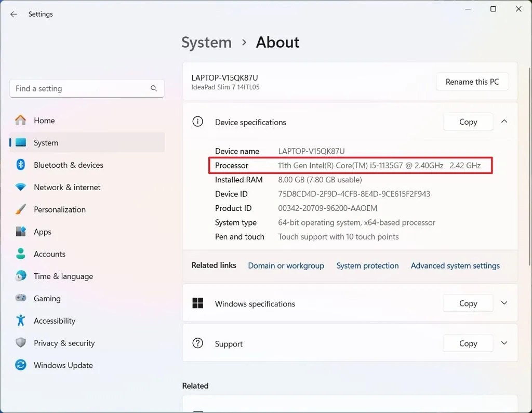Open Advanced system settings
The height and width of the screenshot is (413, 532).
pos(455,265)
